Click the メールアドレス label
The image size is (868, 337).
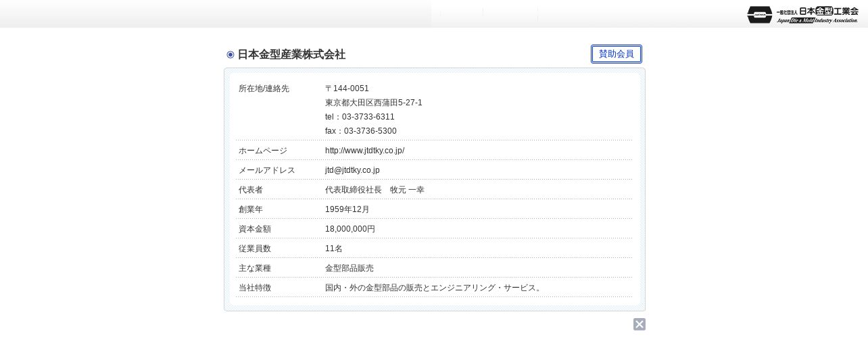pyautogui.click(x=267, y=170)
